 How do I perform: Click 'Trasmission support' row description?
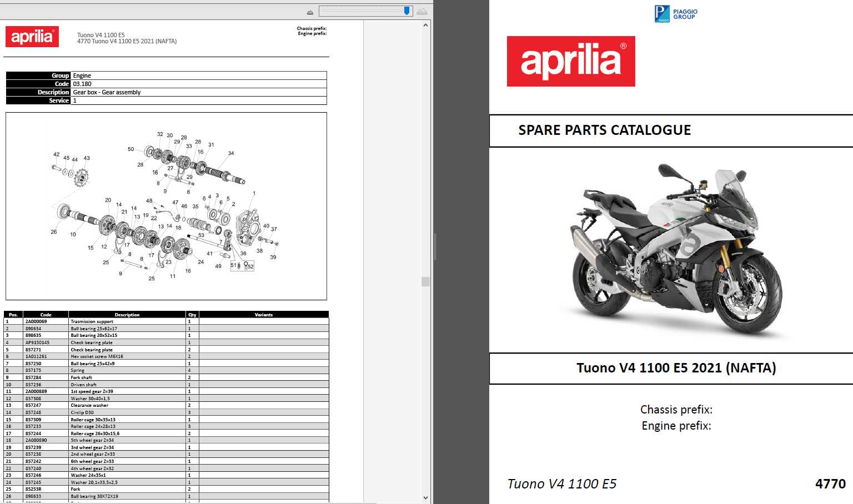click(92, 321)
